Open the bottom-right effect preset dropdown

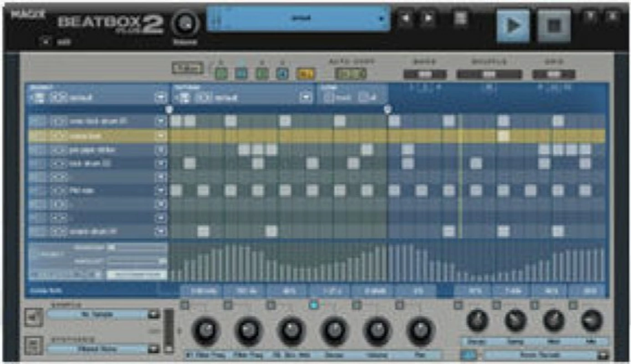pyautogui.click(x=603, y=355)
